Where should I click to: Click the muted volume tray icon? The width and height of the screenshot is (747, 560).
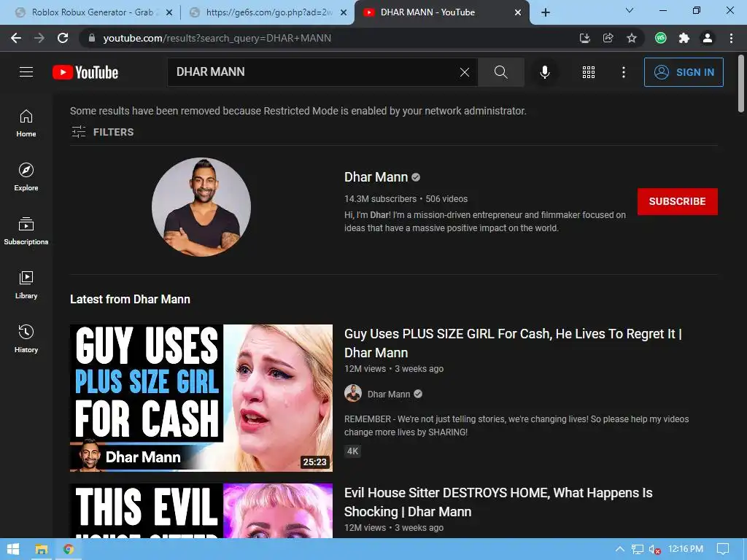point(655,549)
